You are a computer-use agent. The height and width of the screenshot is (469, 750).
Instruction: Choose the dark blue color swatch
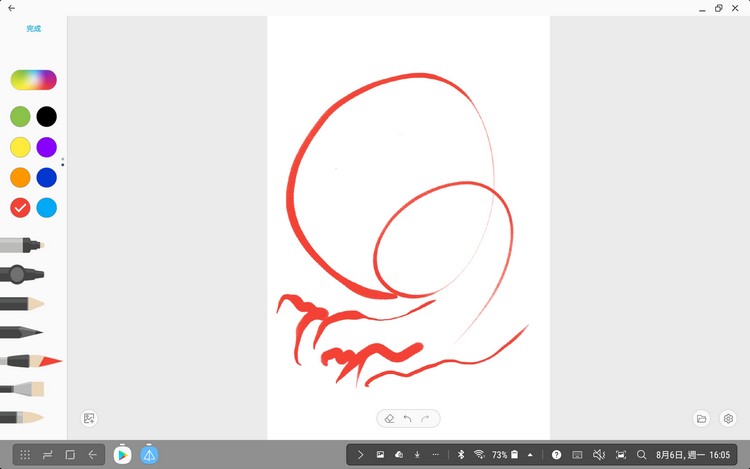[x=46, y=177]
